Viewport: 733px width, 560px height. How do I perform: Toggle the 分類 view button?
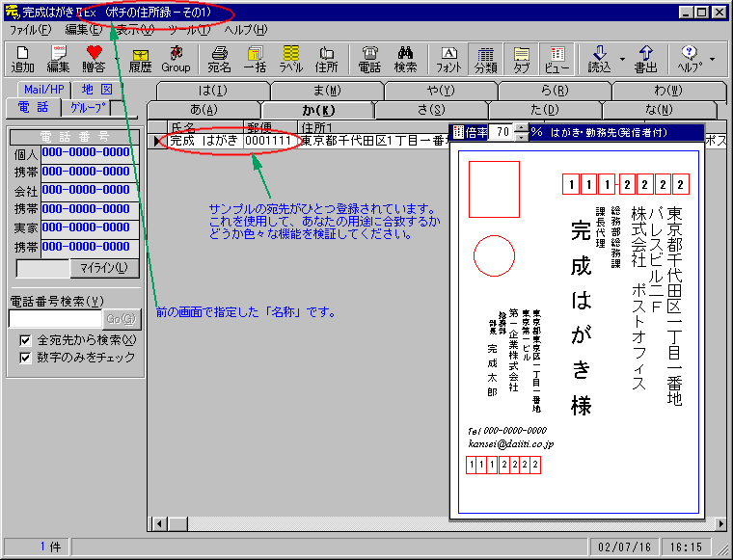coord(486,59)
